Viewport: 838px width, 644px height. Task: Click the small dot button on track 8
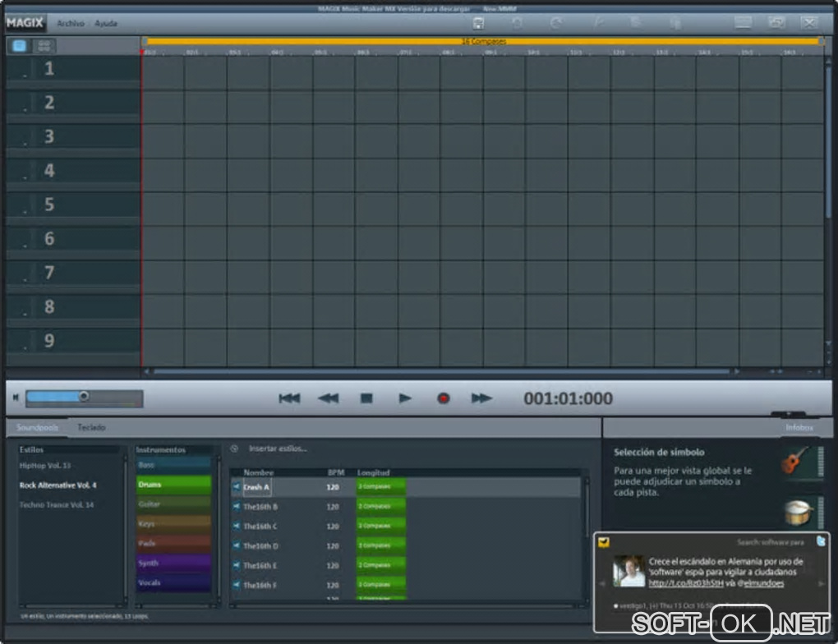pyautogui.click(x=25, y=313)
